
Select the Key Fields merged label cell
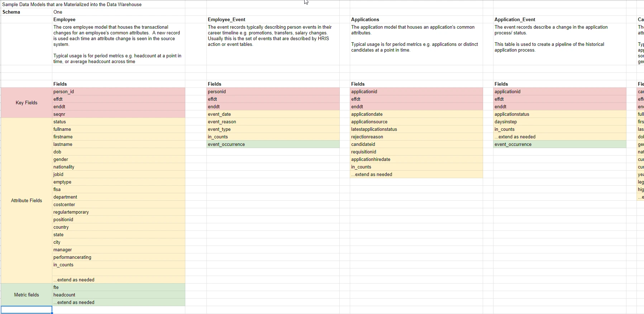pos(27,103)
